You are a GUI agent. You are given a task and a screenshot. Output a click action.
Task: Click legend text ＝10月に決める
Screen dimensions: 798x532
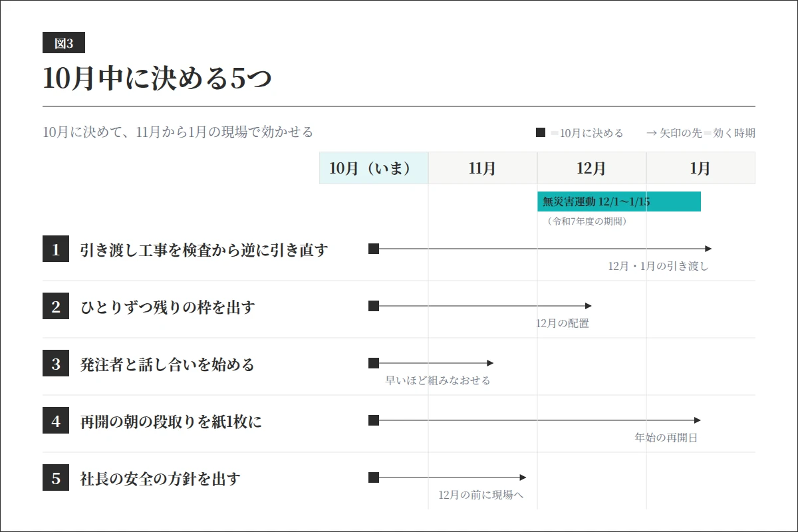pyautogui.click(x=587, y=133)
